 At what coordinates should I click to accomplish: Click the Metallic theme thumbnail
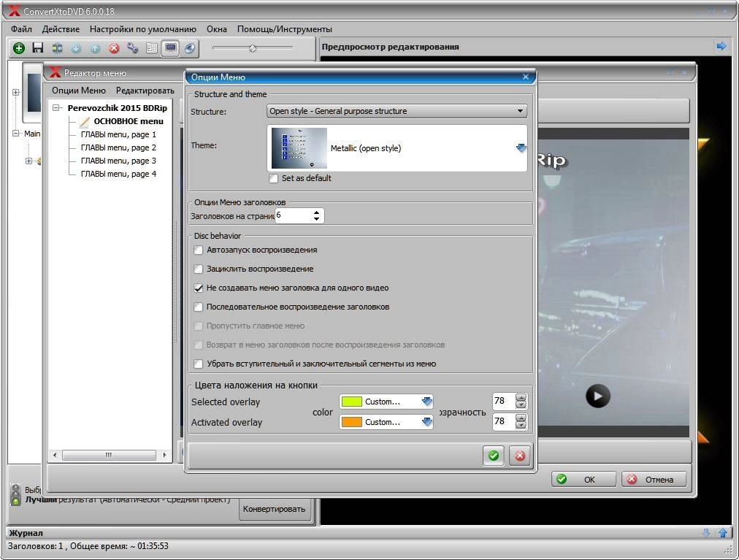click(x=299, y=148)
